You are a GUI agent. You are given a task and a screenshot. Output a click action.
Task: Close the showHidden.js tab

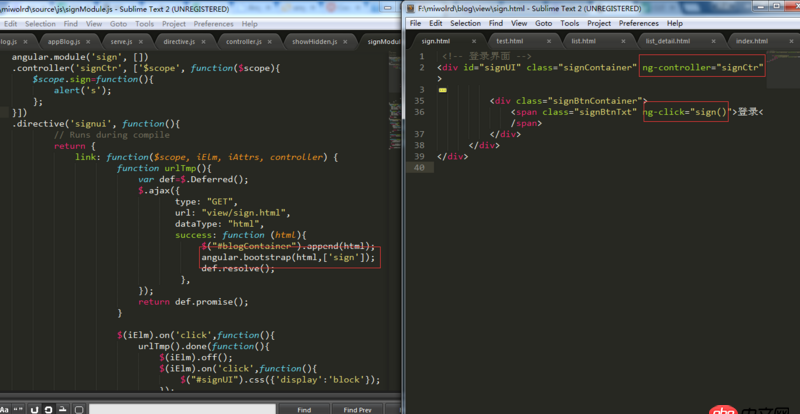(346, 42)
